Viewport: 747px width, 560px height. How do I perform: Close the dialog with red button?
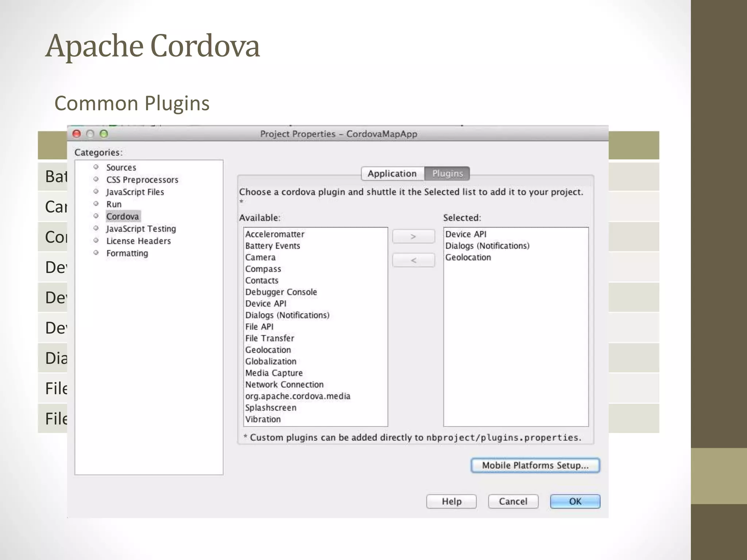[77, 134]
